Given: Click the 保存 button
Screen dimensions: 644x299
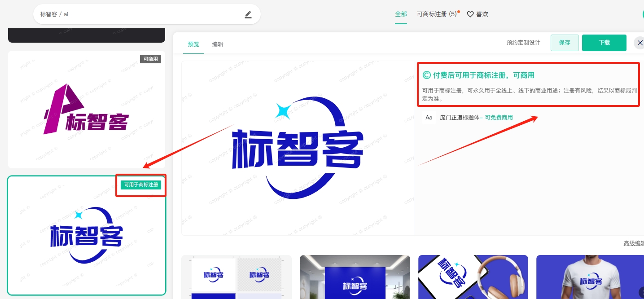Looking at the screenshot, I should pos(565,43).
